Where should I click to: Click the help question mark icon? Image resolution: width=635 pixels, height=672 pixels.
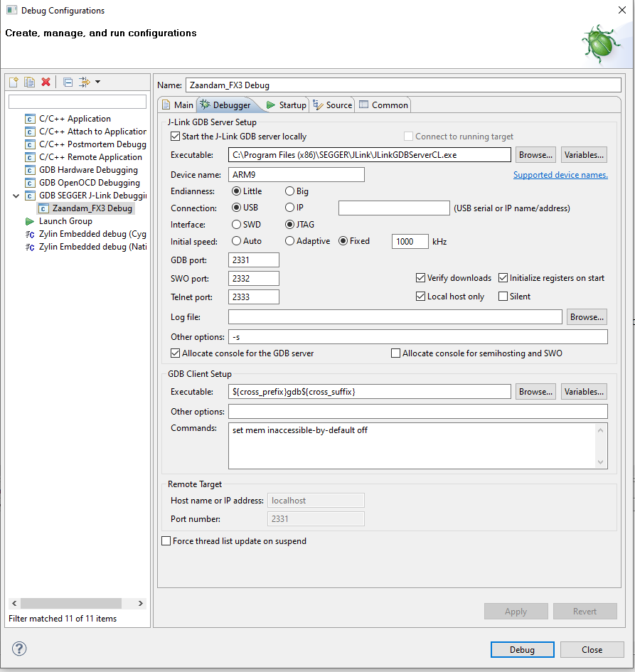(18, 649)
